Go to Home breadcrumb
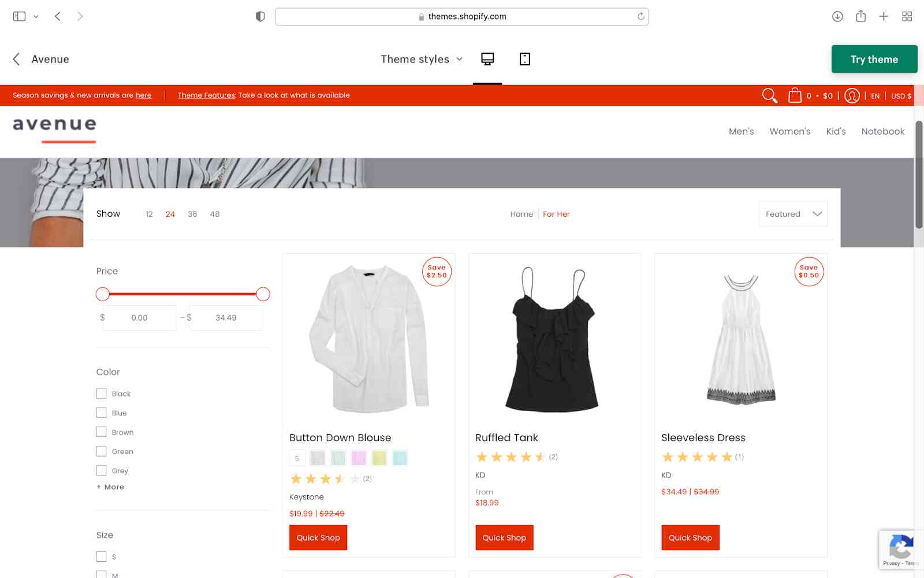 point(521,214)
